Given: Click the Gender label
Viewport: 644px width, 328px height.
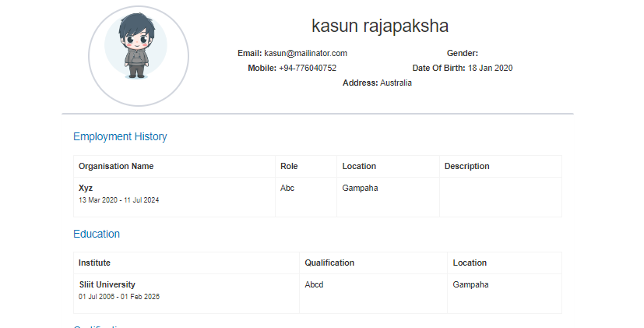Looking at the screenshot, I should coord(463,53).
